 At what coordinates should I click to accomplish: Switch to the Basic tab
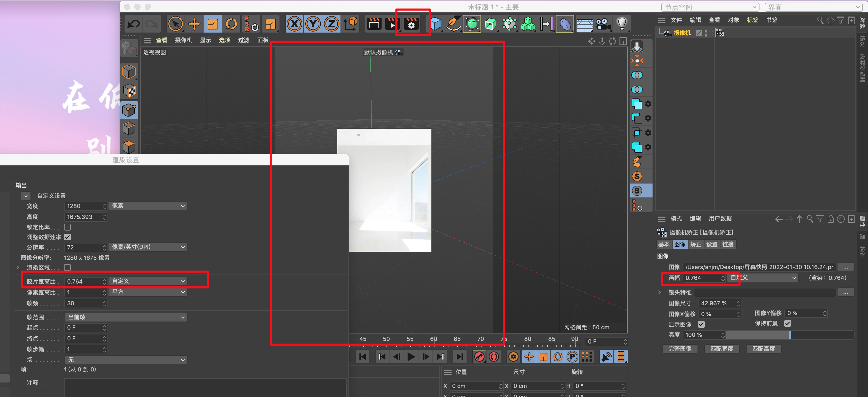(664, 244)
